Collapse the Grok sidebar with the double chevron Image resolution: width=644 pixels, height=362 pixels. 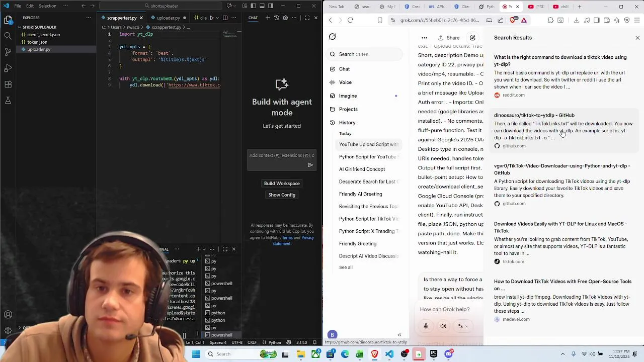pos(399,335)
